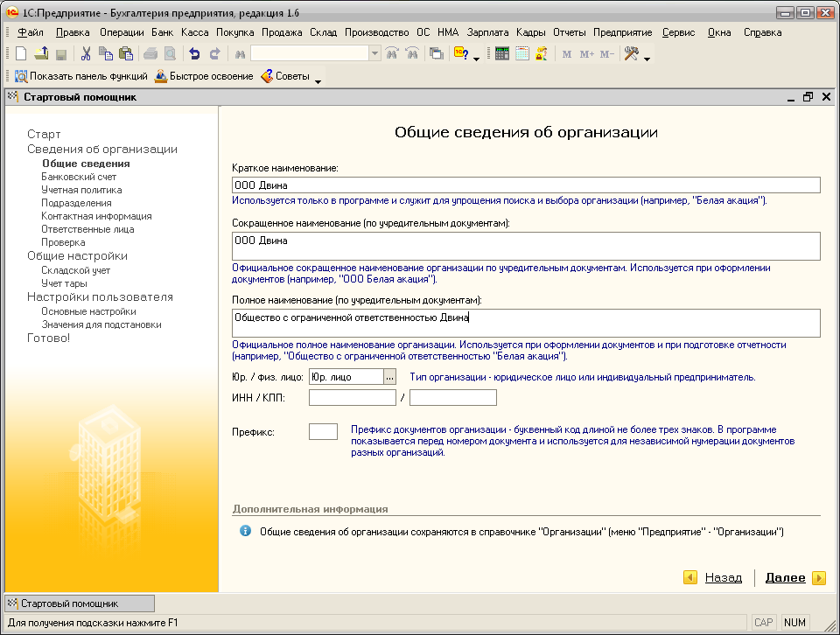
Task: Click the toolbar search text field
Action: 310,53
